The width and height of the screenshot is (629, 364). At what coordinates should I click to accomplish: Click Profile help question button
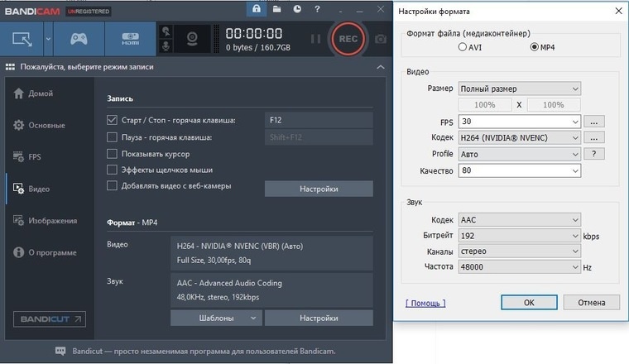[594, 154]
